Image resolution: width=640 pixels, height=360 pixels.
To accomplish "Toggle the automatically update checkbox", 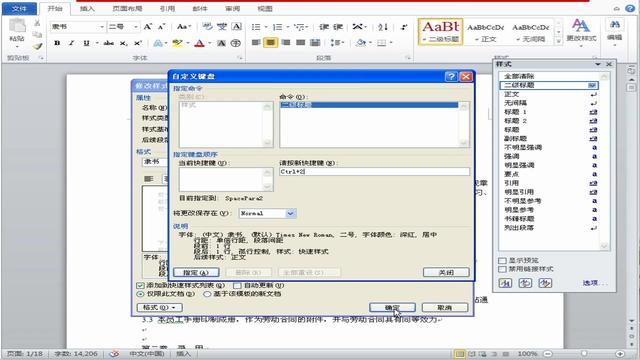I will point(237,285).
